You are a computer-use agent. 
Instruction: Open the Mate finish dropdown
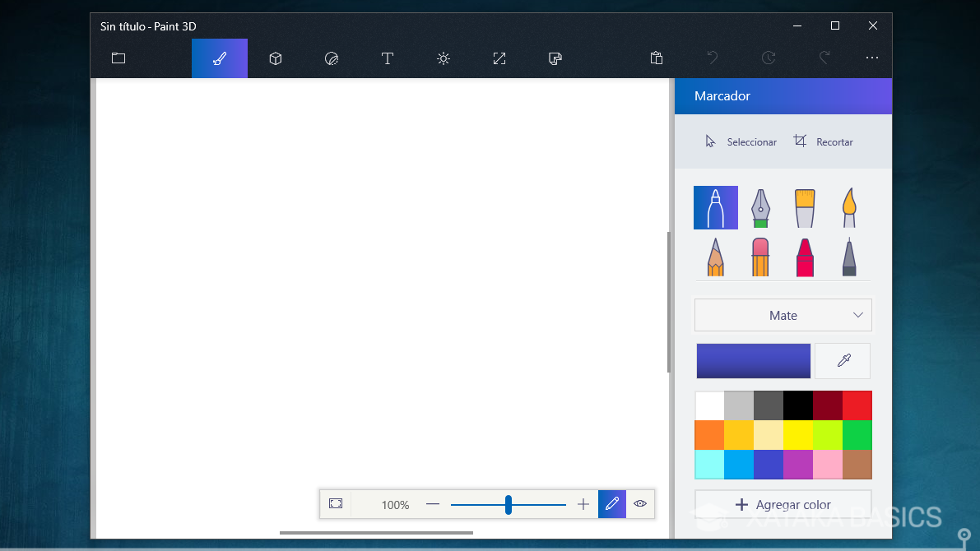(783, 315)
